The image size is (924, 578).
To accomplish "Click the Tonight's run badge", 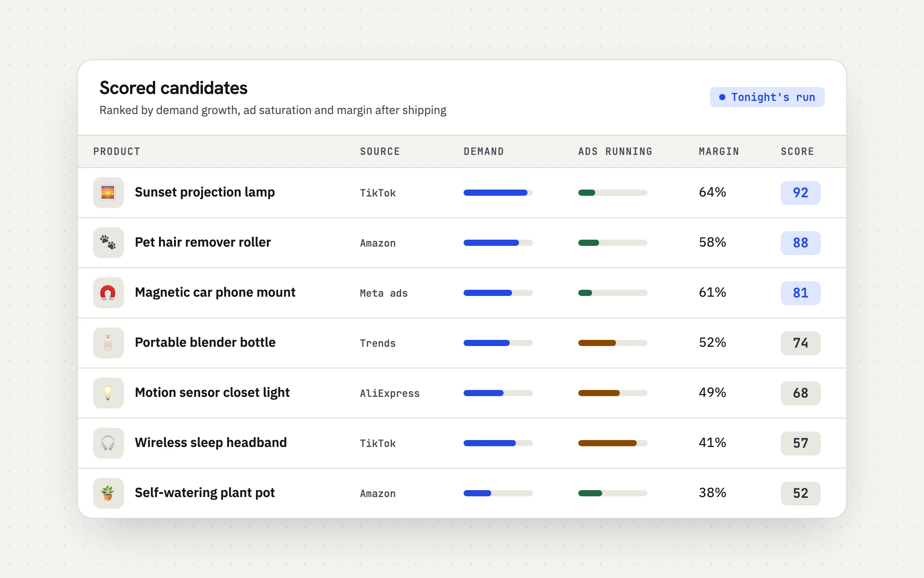I will [x=767, y=97].
